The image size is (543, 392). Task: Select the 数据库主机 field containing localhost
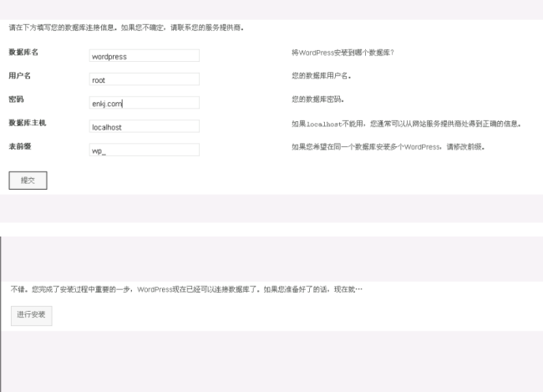point(145,127)
